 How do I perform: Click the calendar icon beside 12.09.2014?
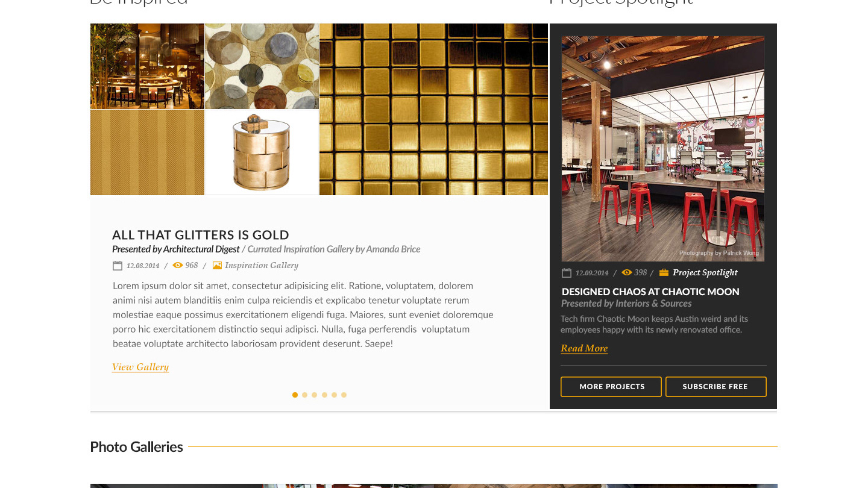coord(567,273)
